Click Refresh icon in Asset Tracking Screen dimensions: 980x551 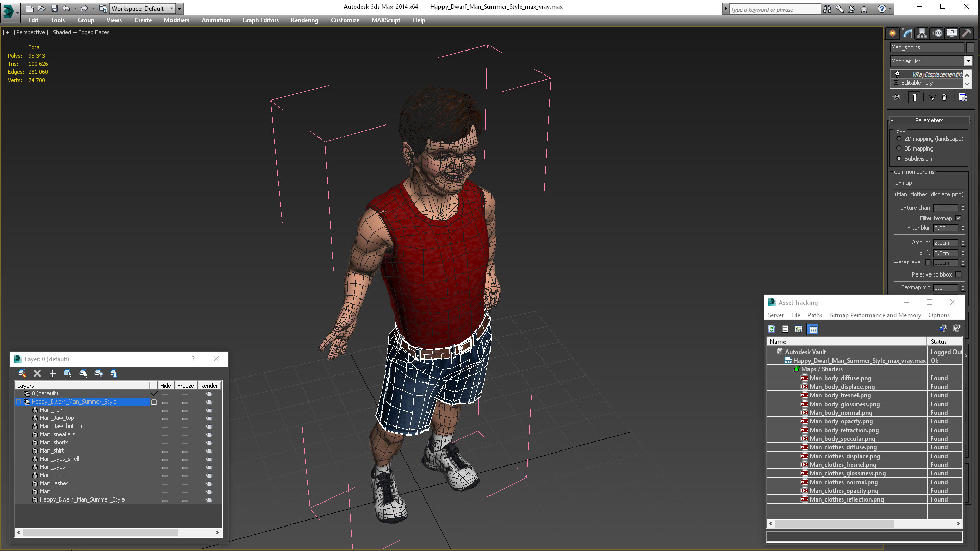pos(771,329)
